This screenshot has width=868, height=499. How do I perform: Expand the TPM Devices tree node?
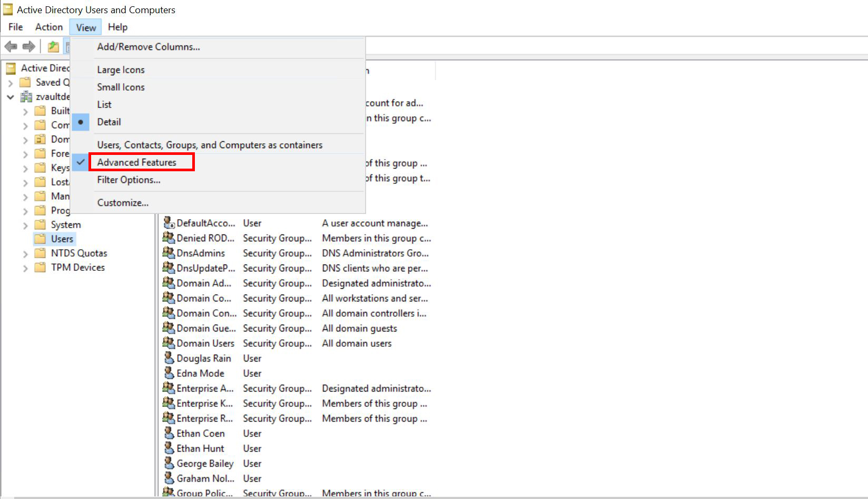click(x=25, y=268)
